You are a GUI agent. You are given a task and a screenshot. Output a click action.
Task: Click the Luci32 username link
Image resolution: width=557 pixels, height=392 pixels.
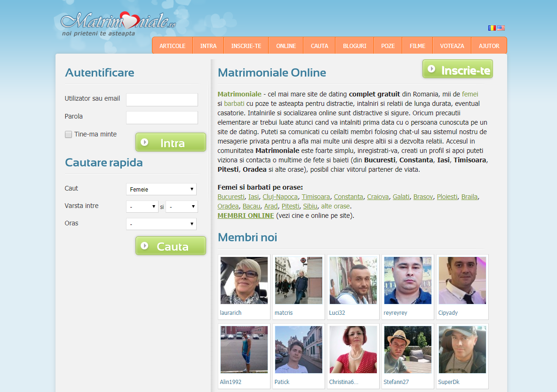(337, 313)
